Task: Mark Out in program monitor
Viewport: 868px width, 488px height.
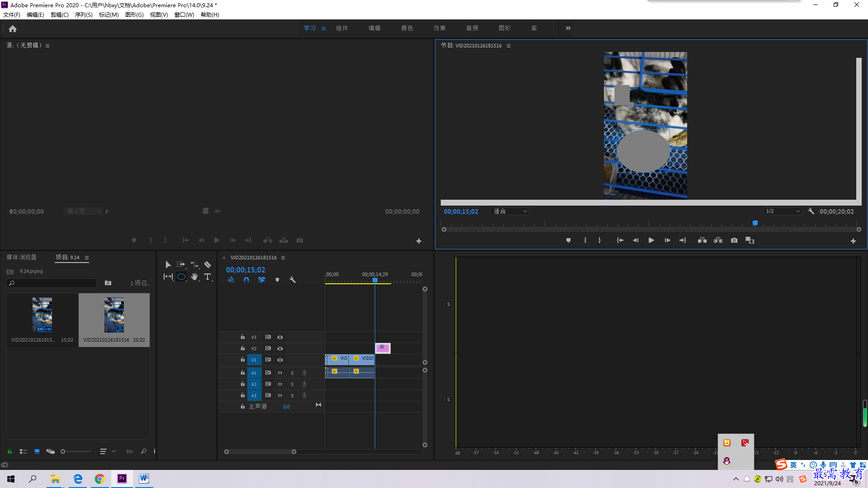Action: [x=599, y=240]
